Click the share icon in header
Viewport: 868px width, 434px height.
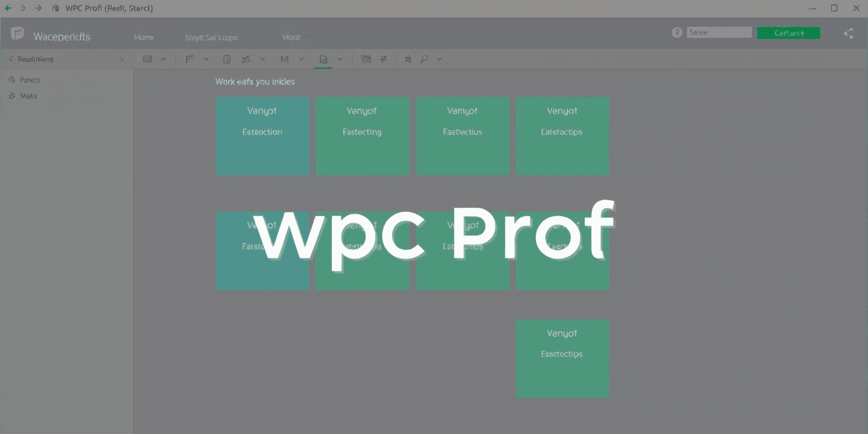coord(849,34)
